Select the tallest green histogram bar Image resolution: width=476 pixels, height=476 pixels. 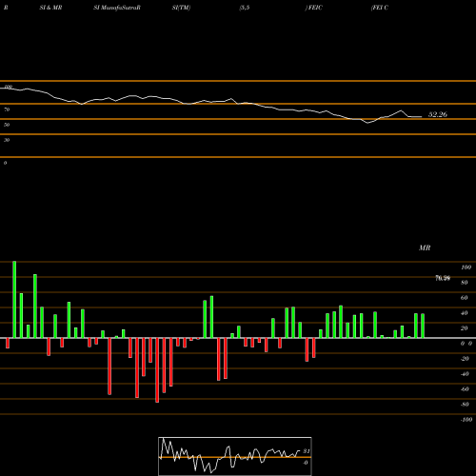[14, 300]
